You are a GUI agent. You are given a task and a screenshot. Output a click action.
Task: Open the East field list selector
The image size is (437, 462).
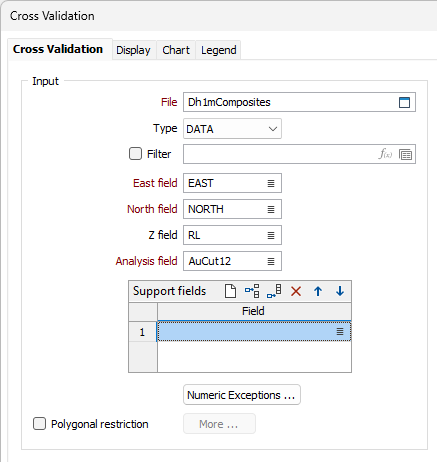(271, 183)
